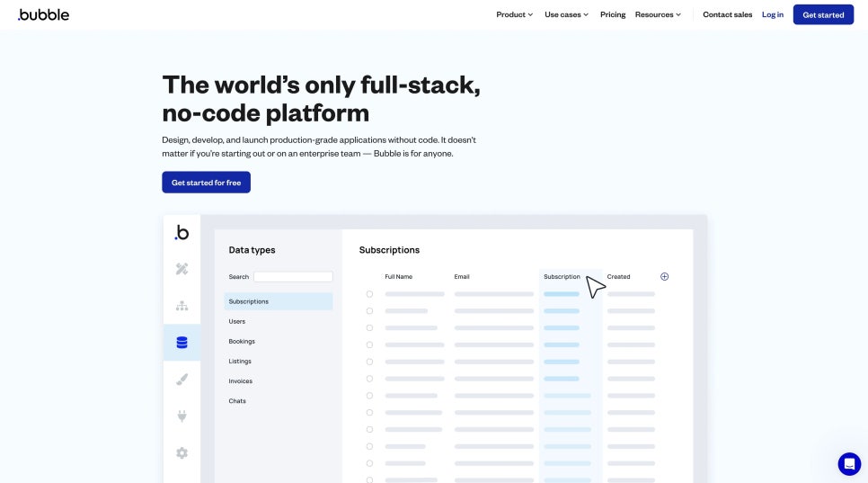Viewport: 868px width, 483px height.
Task: Click the Email column header
Action: [462, 276]
